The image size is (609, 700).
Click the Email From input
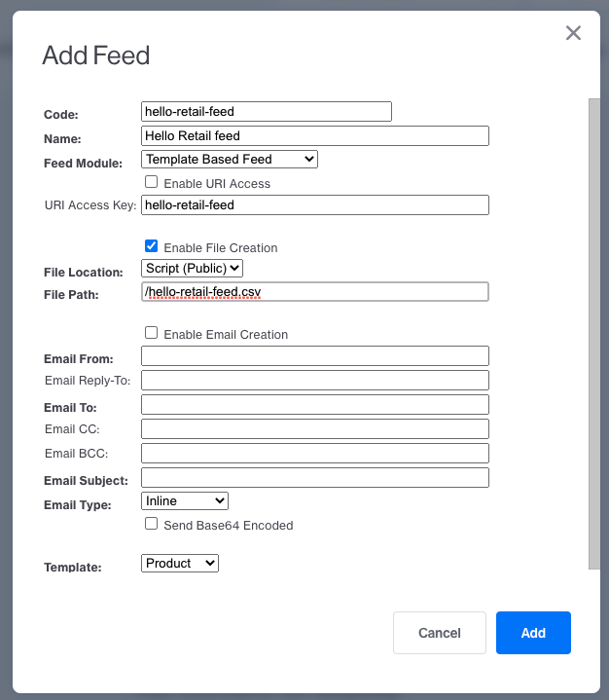click(x=314, y=356)
